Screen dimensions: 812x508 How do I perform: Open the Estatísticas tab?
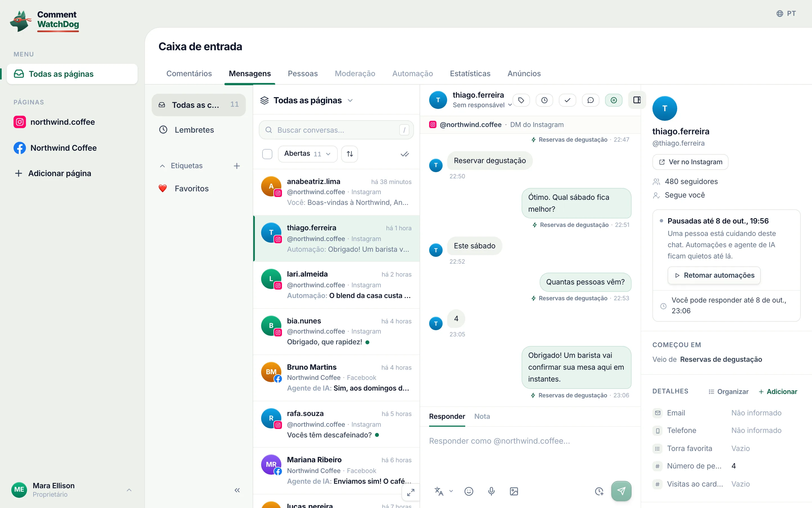(470, 74)
